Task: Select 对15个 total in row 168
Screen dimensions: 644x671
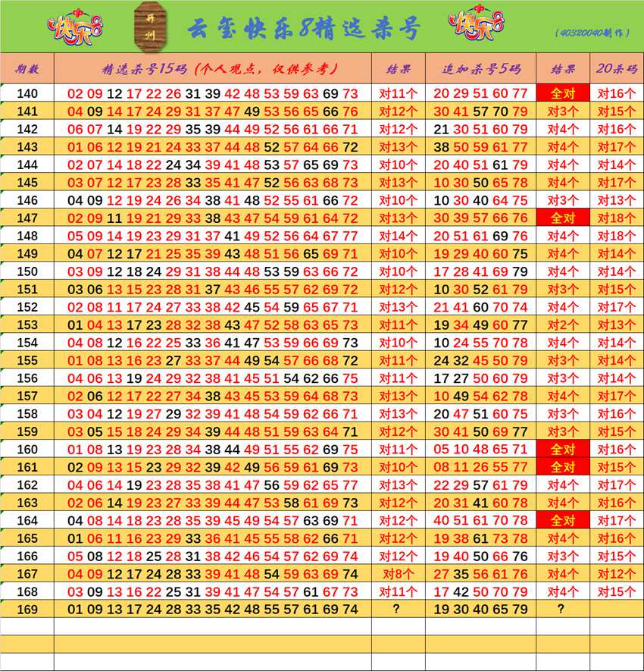Action: pos(617,591)
